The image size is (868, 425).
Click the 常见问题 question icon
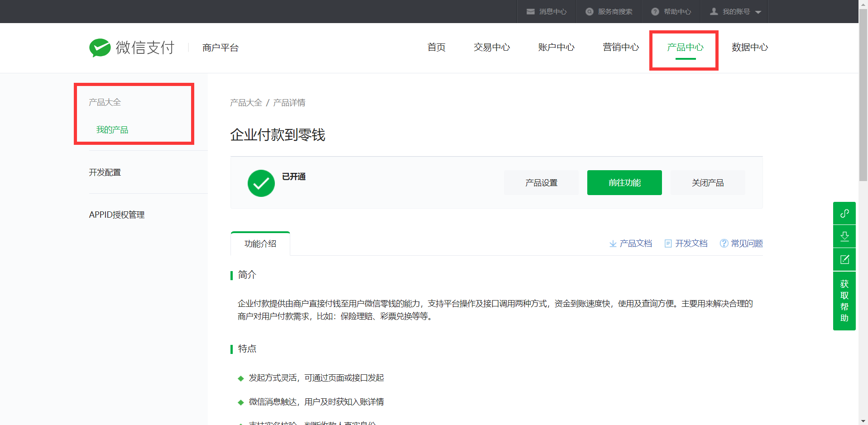pyautogui.click(x=724, y=244)
